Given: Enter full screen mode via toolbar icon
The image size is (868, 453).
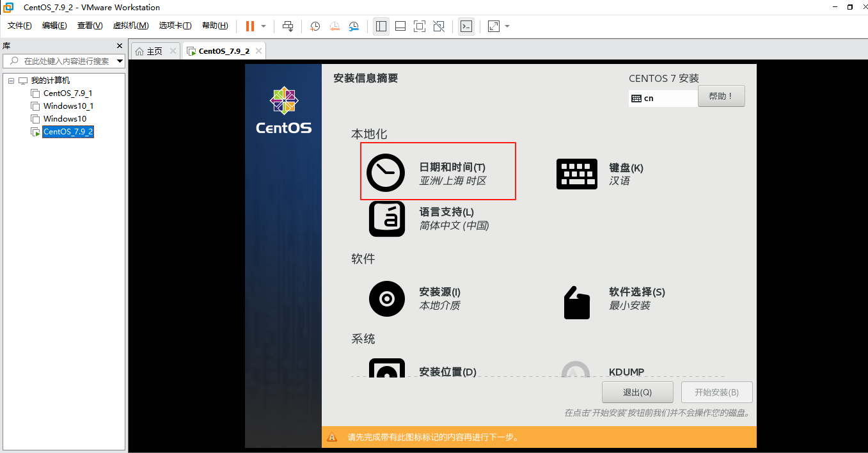Looking at the screenshot, I should (x=420, y=26).
